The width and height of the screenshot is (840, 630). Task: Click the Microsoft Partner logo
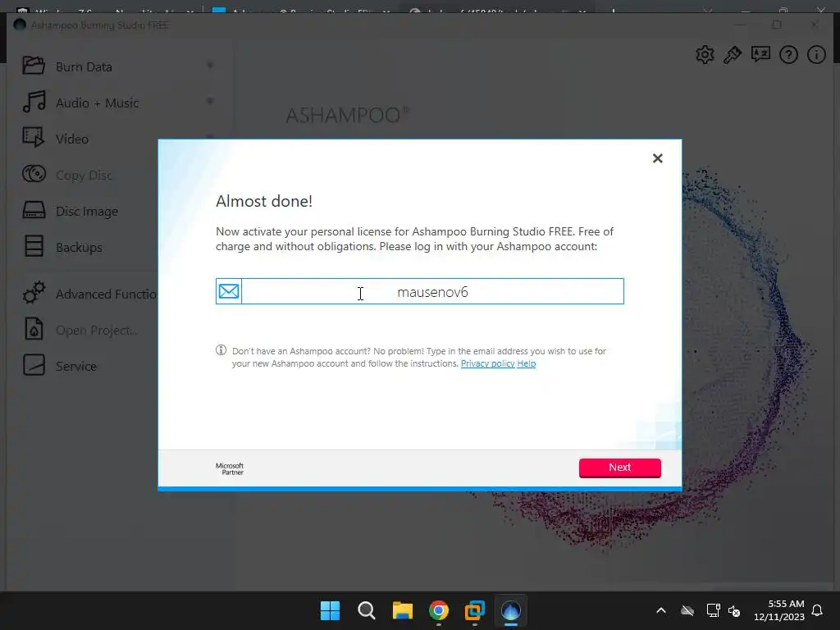click(230, 468)
